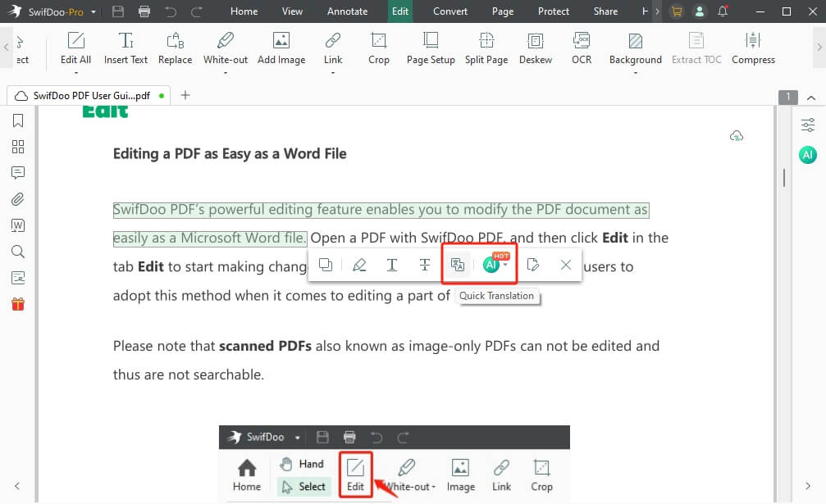Open the Protect tab
Viewport: 826px width, 504px height.
[553, 11]
